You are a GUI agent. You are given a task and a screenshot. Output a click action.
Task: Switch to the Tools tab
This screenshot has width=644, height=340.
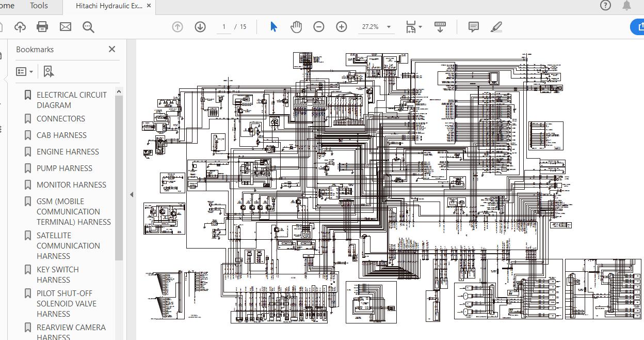click(38, 6)
